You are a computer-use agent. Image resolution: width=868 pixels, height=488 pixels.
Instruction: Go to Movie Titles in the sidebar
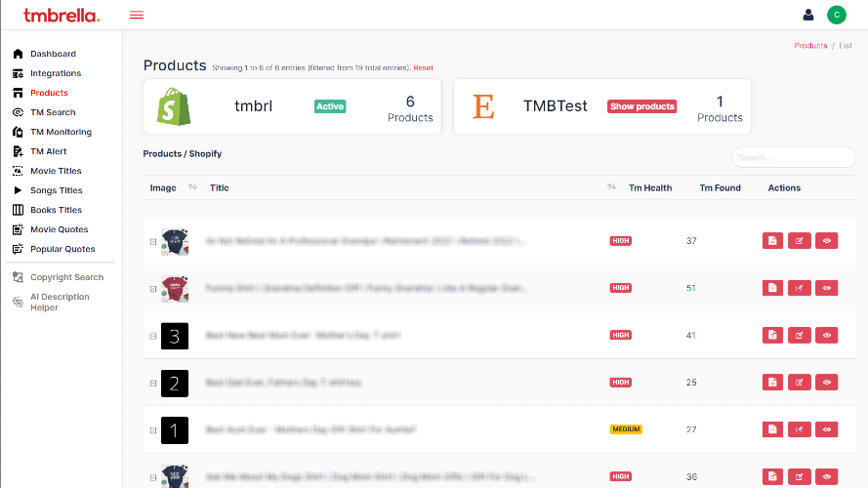[56, 171]
